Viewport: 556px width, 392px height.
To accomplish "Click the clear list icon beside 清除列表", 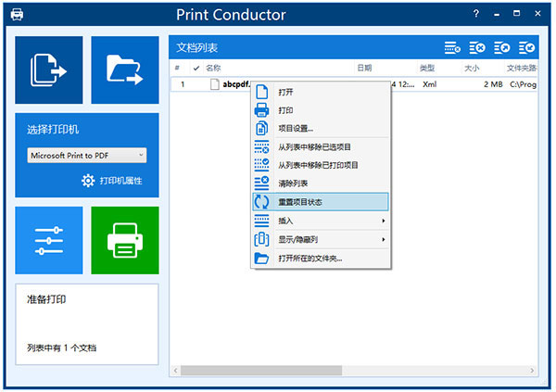I will pyautogui.click(x=261, y=183).
